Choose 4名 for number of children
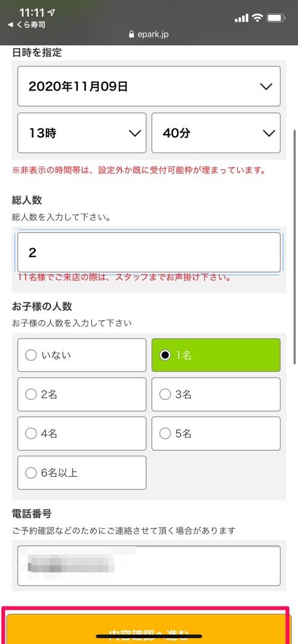This screenshot has height=644, width=298. coord(82,433)
